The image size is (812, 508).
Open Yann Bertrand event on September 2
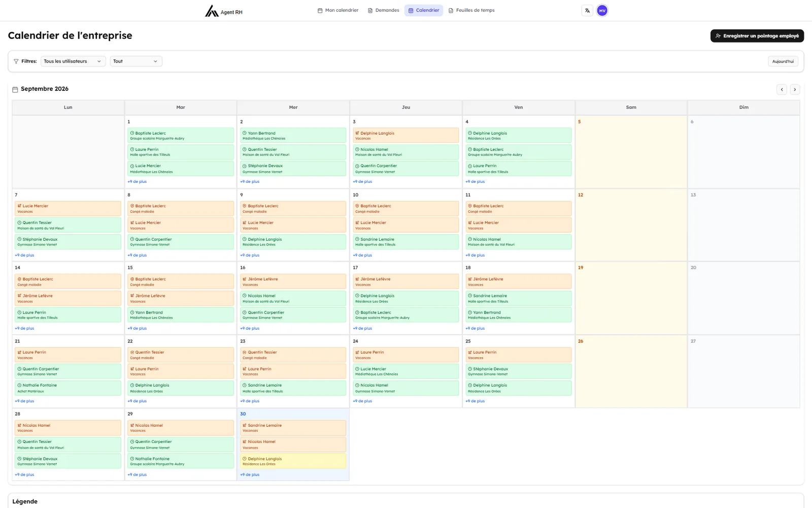293,136
